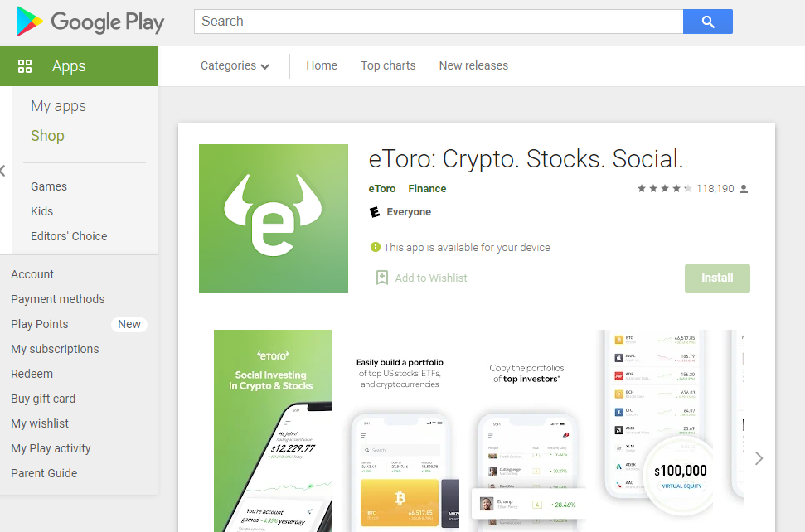Expand the Categories dropdown

click(x=235, y=65)
